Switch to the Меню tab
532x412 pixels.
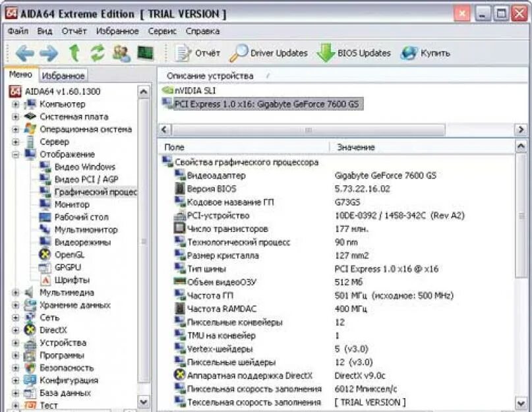click(x=20, y=74)
